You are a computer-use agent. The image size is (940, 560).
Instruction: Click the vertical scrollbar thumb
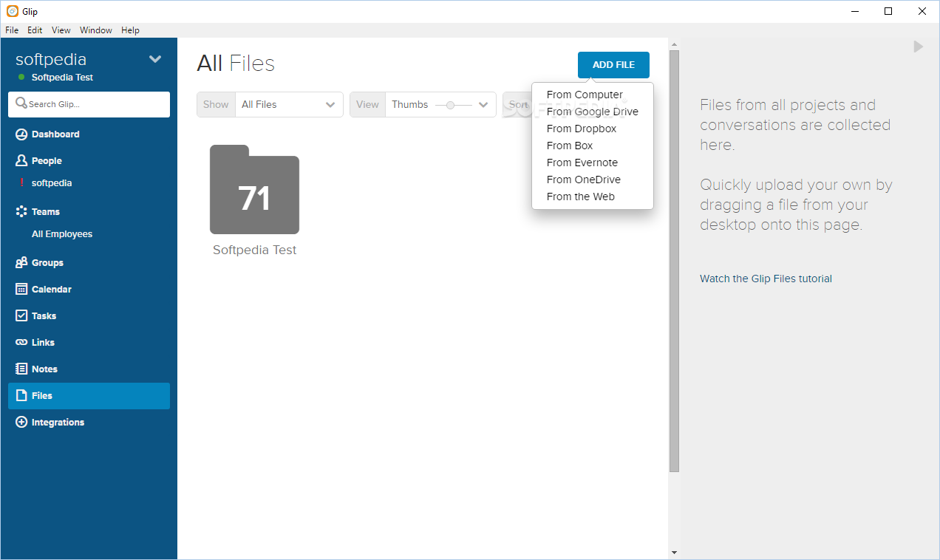[x=674, y=262]
